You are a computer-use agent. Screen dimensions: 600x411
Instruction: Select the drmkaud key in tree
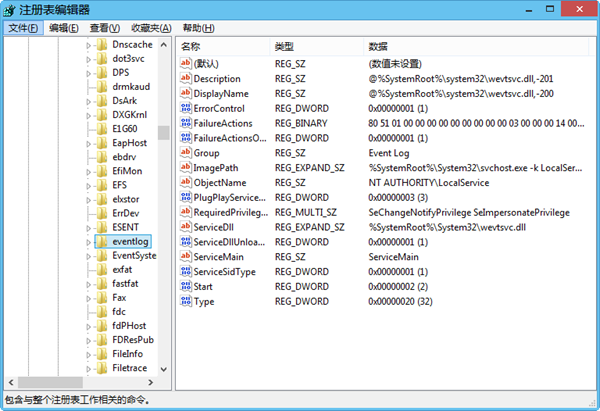(131, 87)
